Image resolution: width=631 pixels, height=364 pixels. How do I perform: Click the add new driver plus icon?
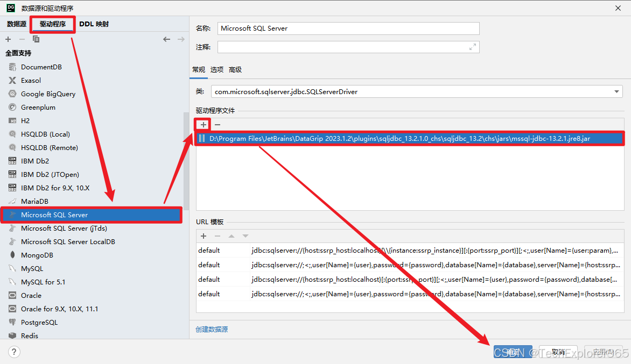pos(8,39)
